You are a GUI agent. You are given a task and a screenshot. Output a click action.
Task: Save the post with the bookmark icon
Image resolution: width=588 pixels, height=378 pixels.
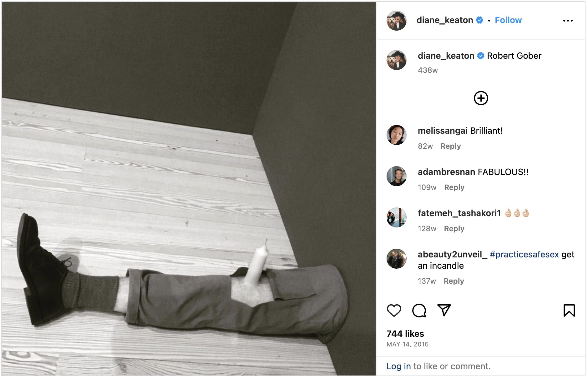569,311
